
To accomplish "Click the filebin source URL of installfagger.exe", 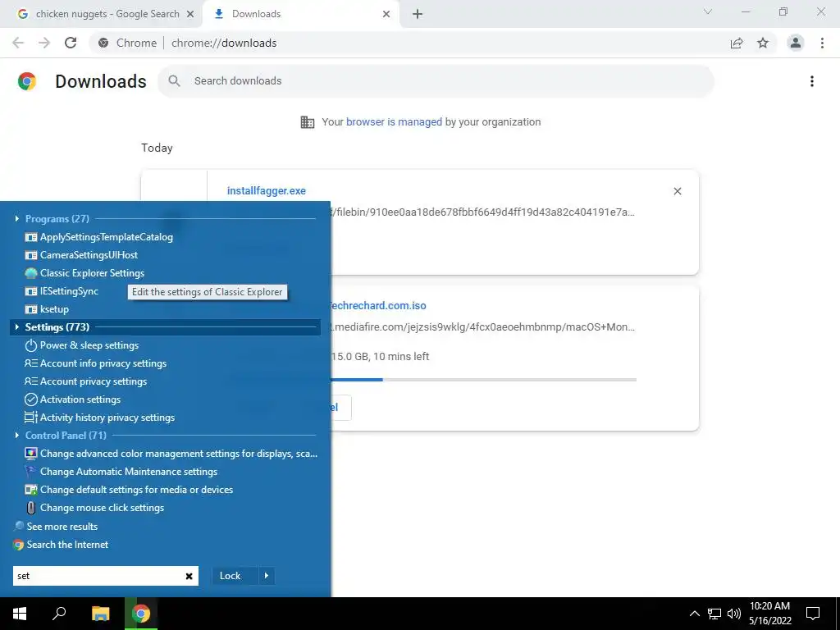I will (x=482, y=212).
